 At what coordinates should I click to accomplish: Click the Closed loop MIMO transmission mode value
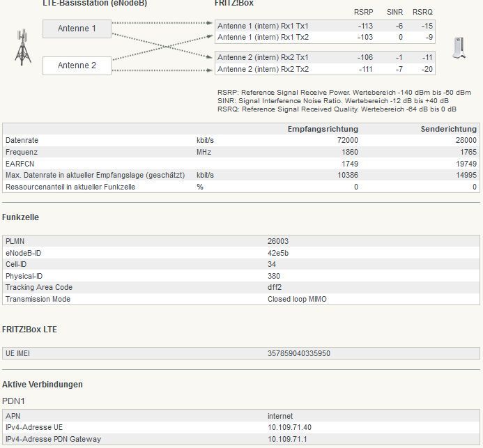pyautogui.click(x=297, y=299)
